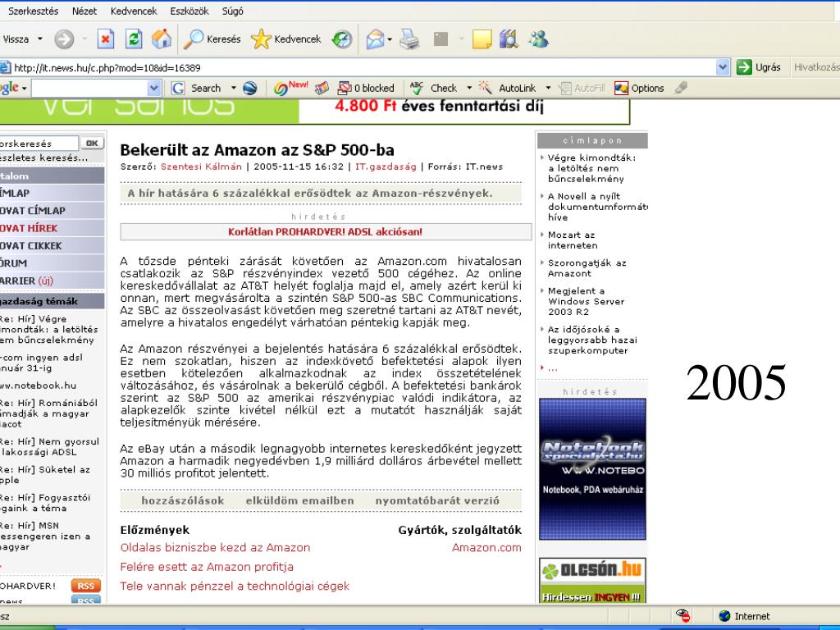Open the Szerkesztés menu

[33, 11]
